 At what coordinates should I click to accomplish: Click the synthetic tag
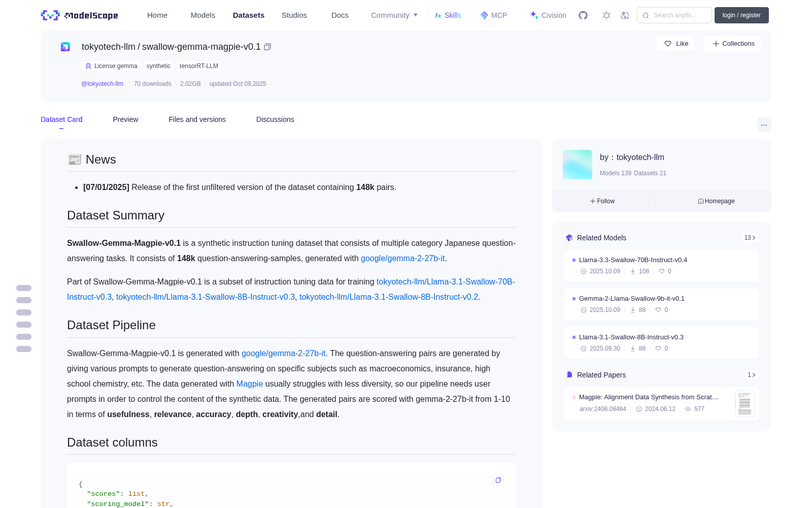click(158, 66)
